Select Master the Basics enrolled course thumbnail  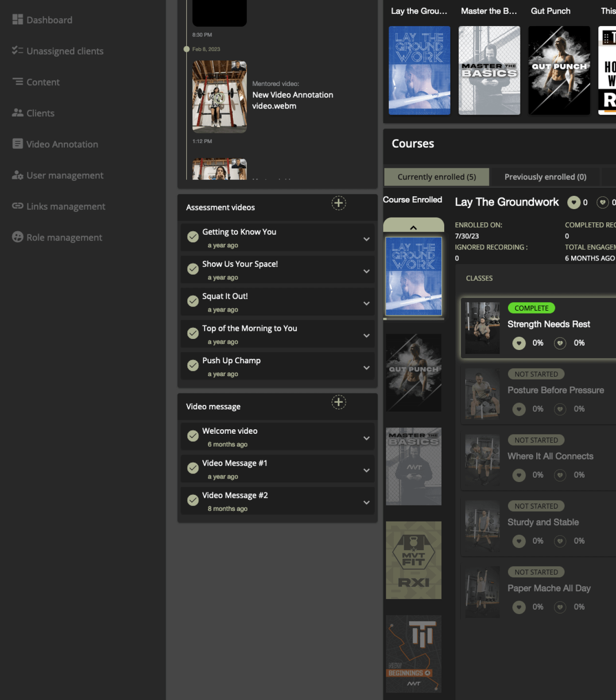(414, 467)
